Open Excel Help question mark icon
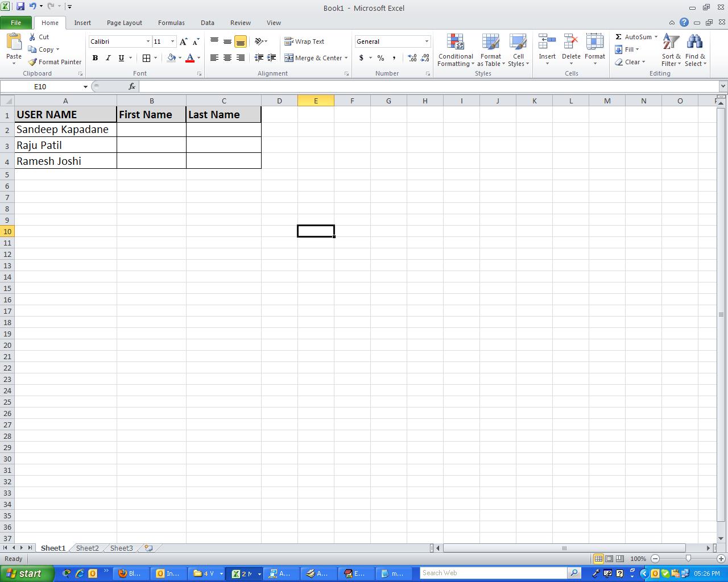728x582 pixels. coord(684,23)
